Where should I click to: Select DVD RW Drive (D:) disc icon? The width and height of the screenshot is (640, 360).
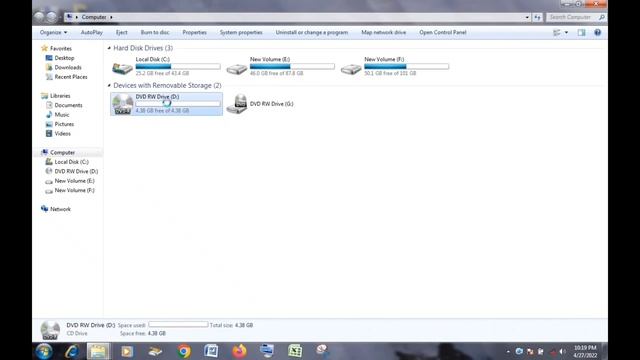(x=122, y=104)
